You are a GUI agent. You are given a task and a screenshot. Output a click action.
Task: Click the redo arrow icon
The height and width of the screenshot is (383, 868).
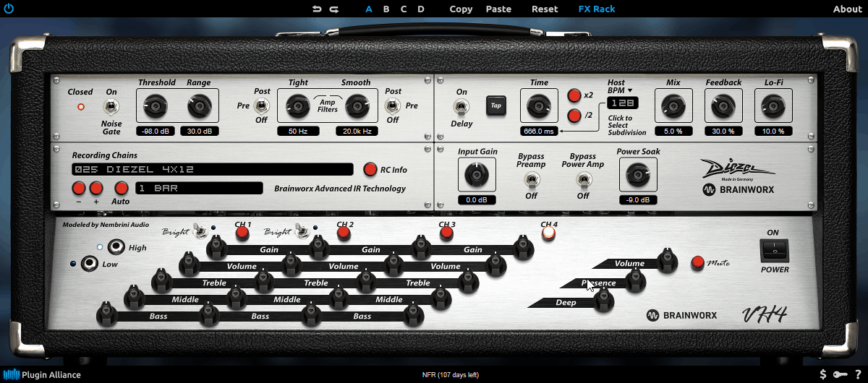[x=334, y=9]
